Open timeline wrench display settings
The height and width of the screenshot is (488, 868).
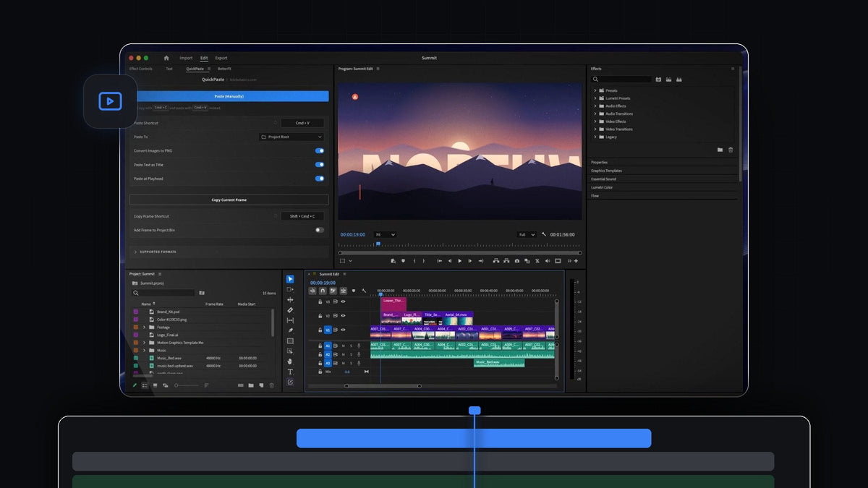click(364, 291)
